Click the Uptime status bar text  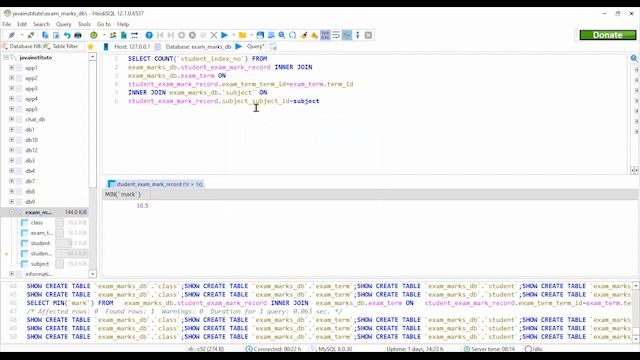click(415, 349)
